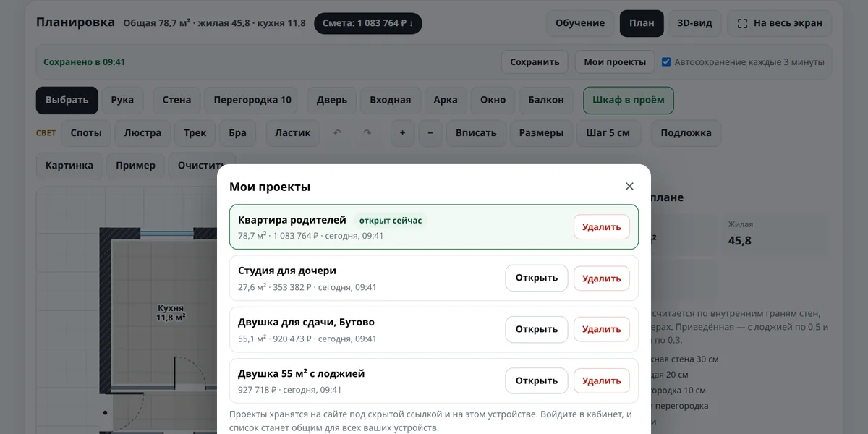The image size is (868, 434).
Task: Click the Студия для дочери title
Action: [x=287, y=271]
